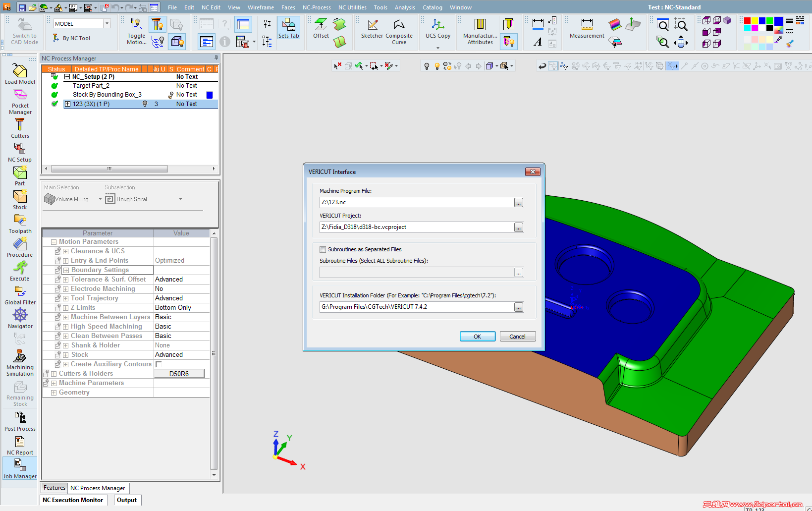
Task: Browse for Machine Program File
Action: coord(519,203)
